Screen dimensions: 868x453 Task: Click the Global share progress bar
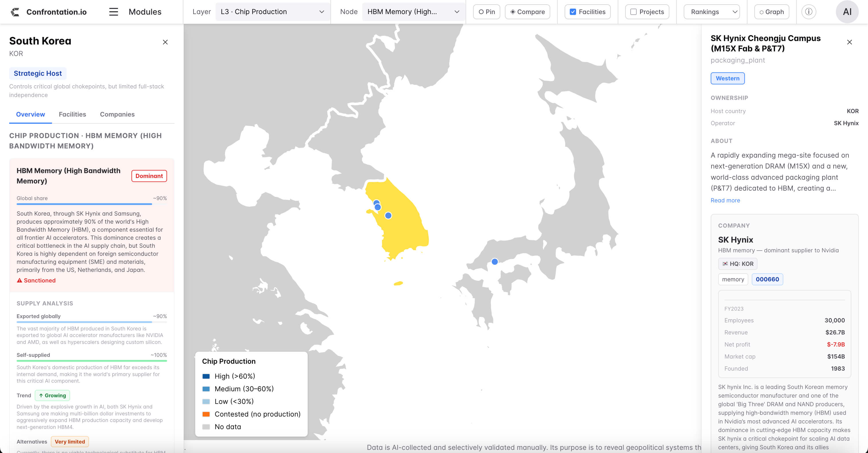click(92, 204)
